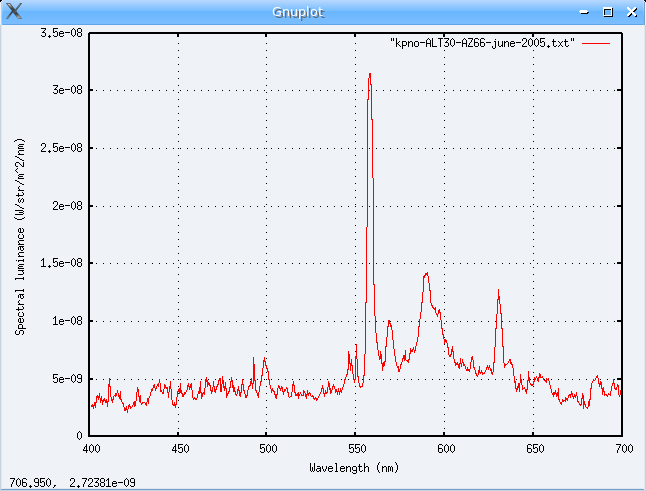This screenshot has height=491, width=646.
Task: Click the broad peak's top near 590 nm
Action: click(x=427, y=274)
